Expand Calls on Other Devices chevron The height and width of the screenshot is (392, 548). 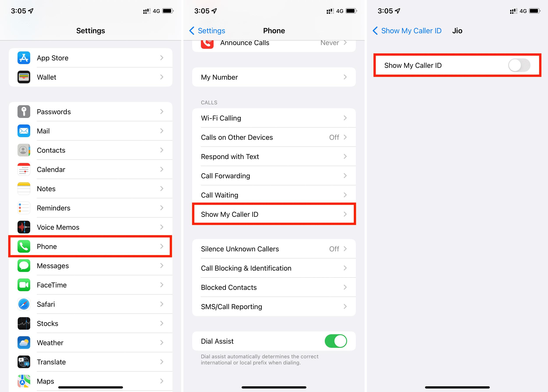(345, 137)
